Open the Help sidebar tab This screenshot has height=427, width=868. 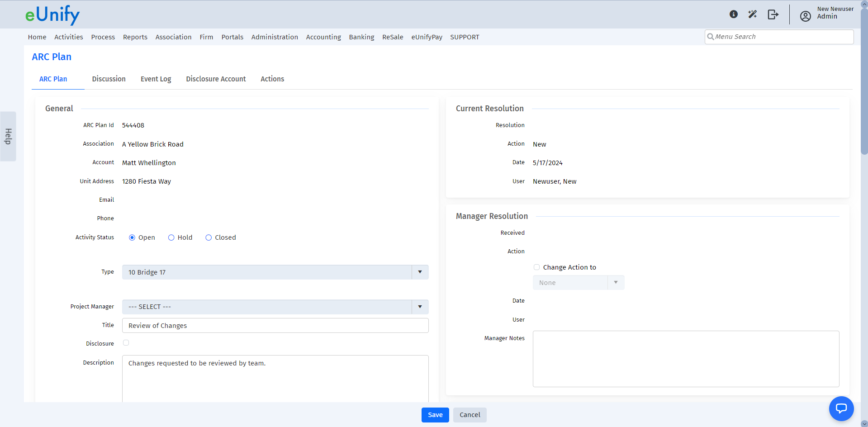[8, 136]
